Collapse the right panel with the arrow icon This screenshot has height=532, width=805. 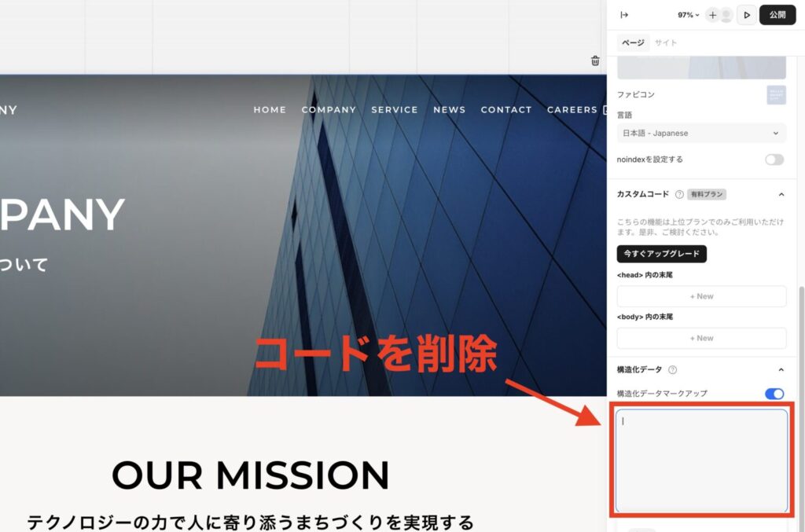click(x=624, y=15)
